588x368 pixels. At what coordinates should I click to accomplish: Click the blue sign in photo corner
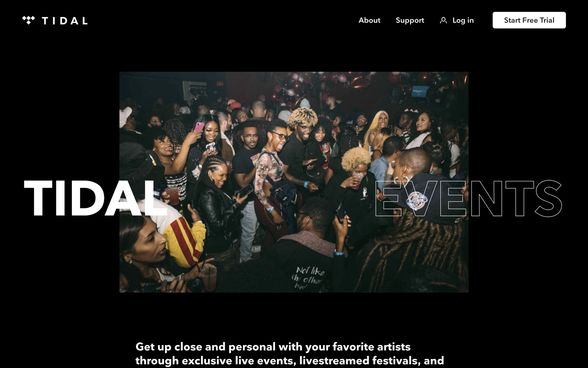(420, 91)
